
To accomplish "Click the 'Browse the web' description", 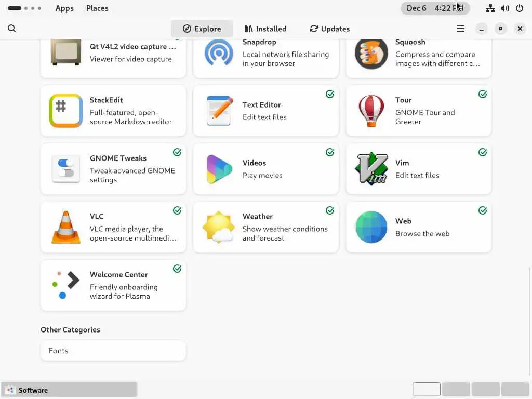I will [422, 233].
